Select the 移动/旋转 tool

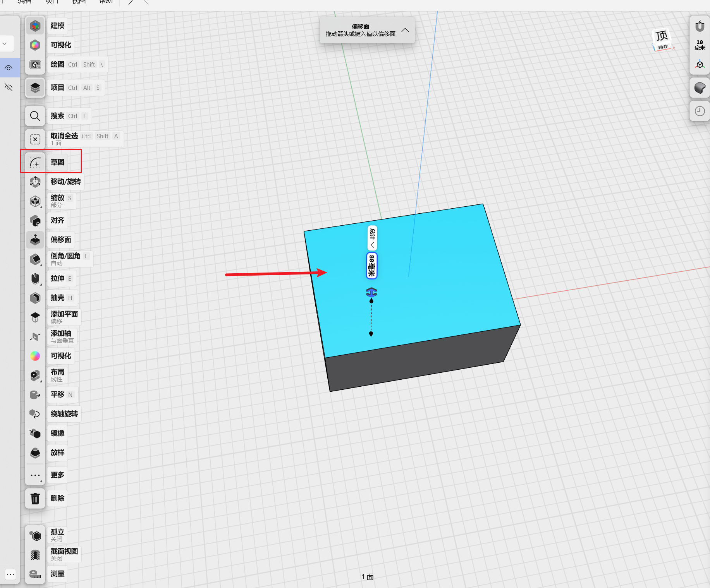click(35, 182)
